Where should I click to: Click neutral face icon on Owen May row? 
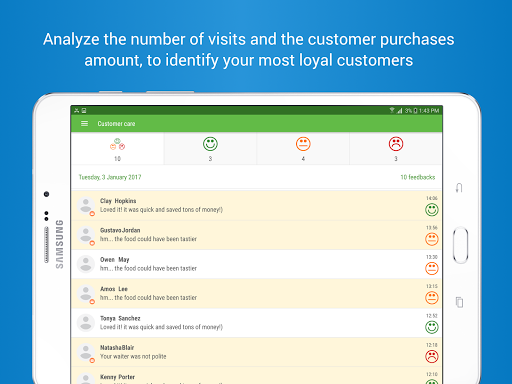[432, 269]
